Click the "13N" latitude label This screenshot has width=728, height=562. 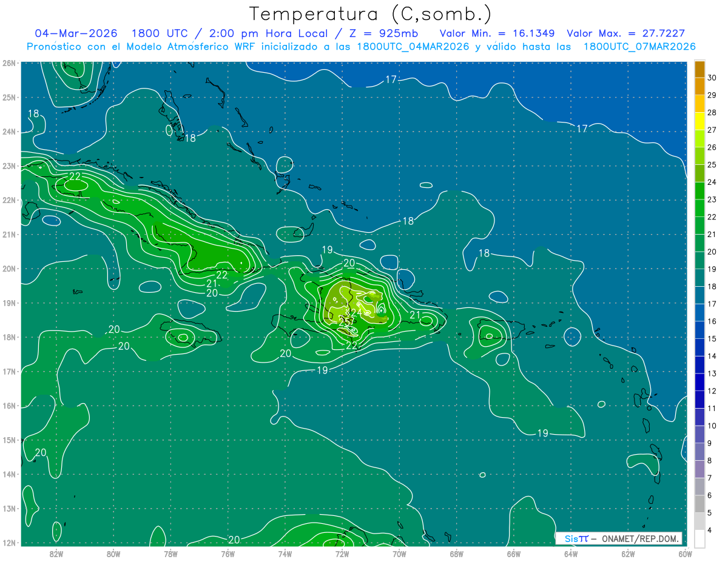[8, 508]
